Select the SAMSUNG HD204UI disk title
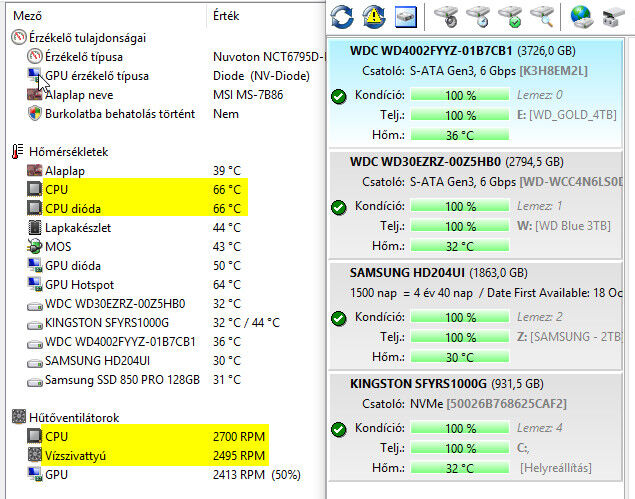Screen dimensions: 635x499 [x=407, y=273]
